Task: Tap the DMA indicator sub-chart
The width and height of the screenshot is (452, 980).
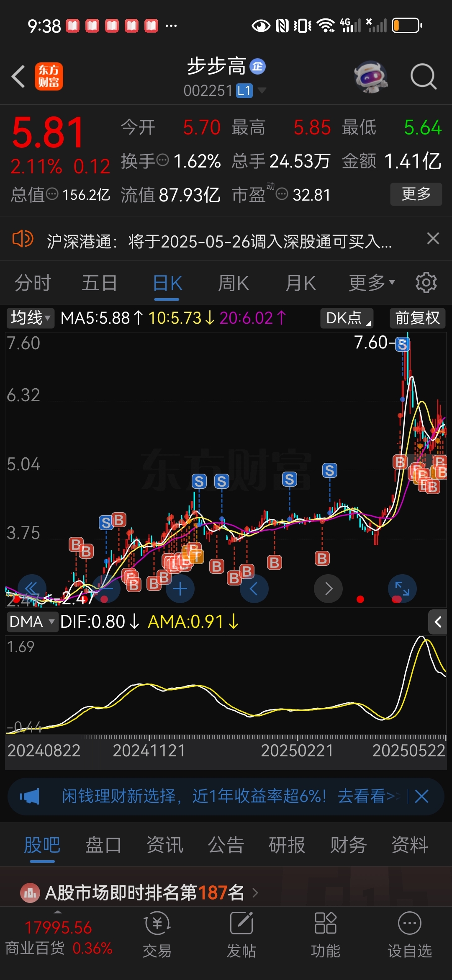Action: 226,685
